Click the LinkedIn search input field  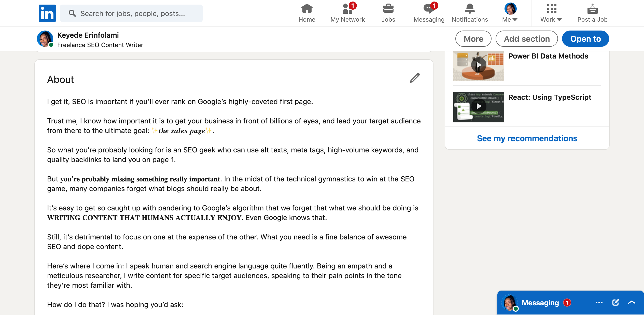(131, 13)
